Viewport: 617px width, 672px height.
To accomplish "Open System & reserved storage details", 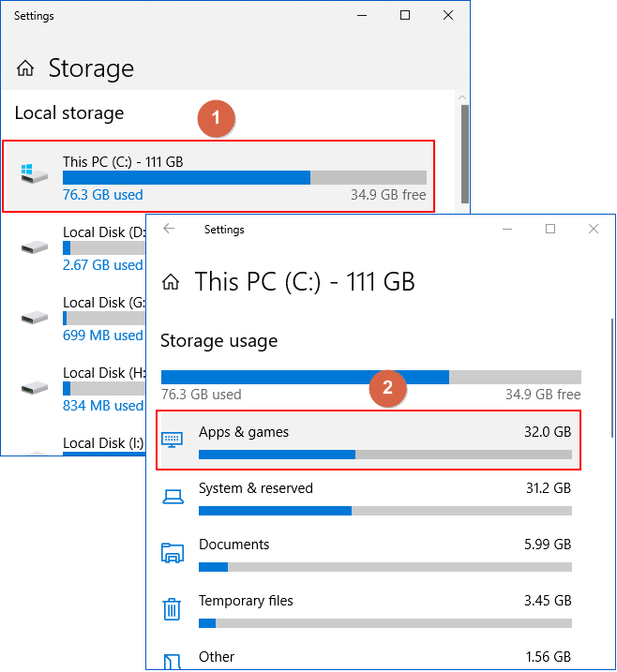I will (256, 488).
